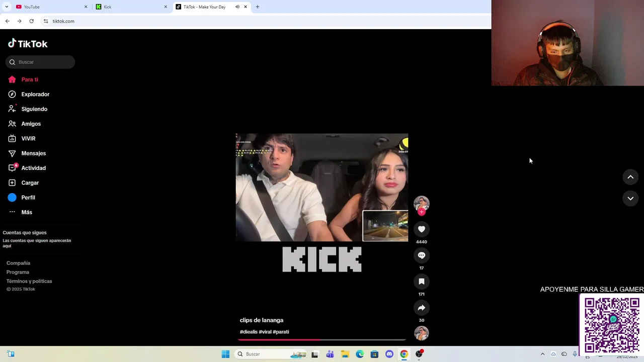Open the widgets icon at taskbar left

pos(11,354)
